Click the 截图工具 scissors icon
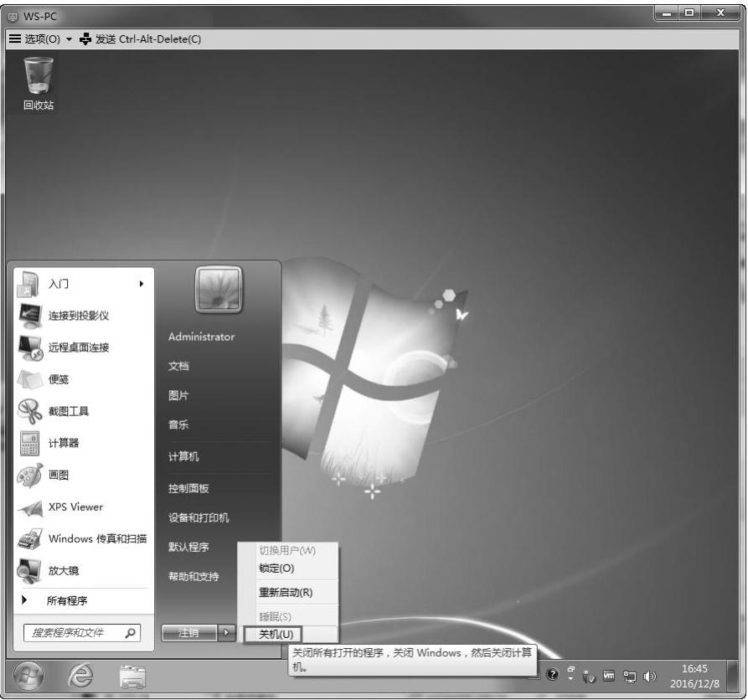 [x=29, y=411]
